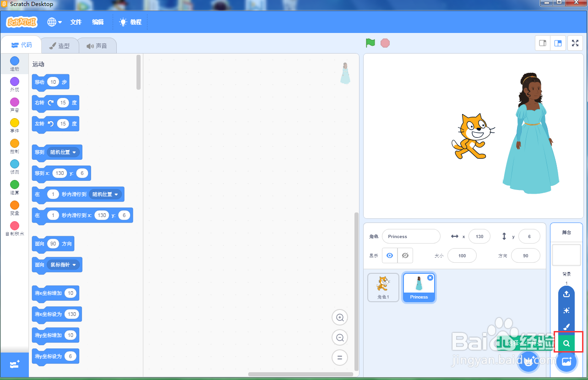Zoom out the code workspace
Image resolution: width=588 pixels, height=380 pixels.
340,338
